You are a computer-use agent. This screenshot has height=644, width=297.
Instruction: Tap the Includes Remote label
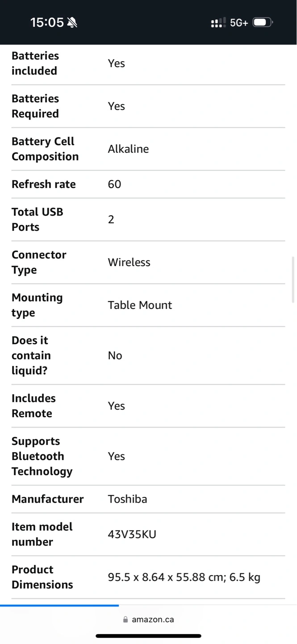33,406
